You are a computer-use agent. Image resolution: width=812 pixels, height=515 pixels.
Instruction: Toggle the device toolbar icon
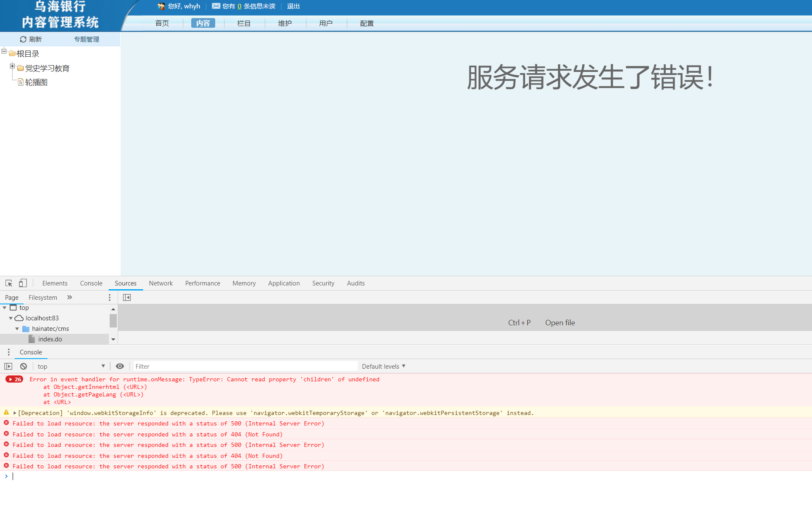pyautogui.click(x=23, y=283)
